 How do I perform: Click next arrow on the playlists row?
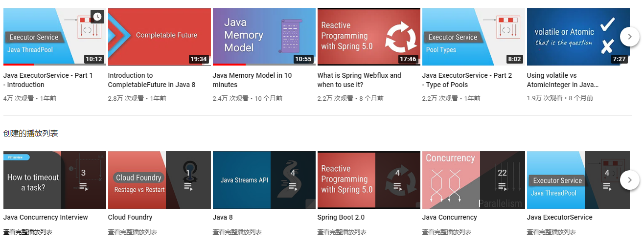[x=630, y=180]
